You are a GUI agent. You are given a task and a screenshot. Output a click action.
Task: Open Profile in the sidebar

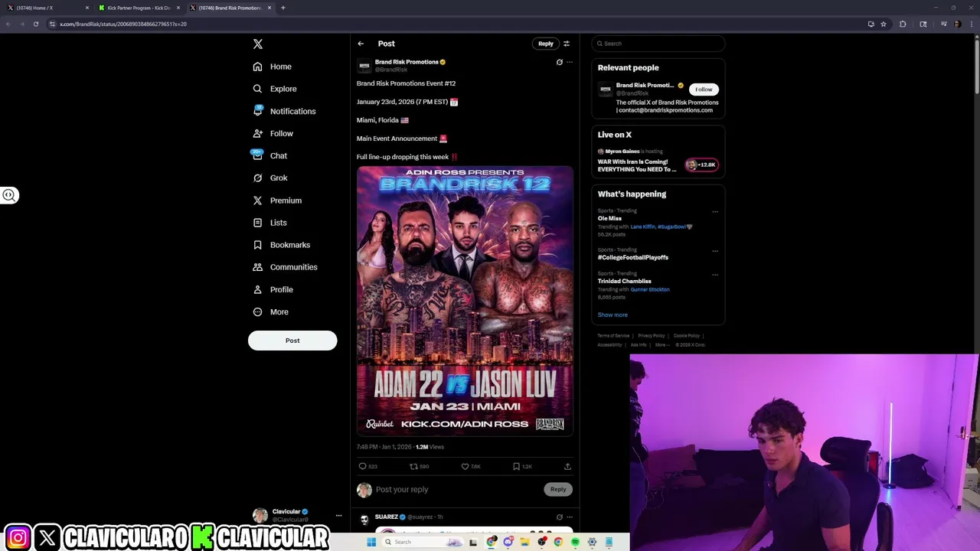coord(273,289)
